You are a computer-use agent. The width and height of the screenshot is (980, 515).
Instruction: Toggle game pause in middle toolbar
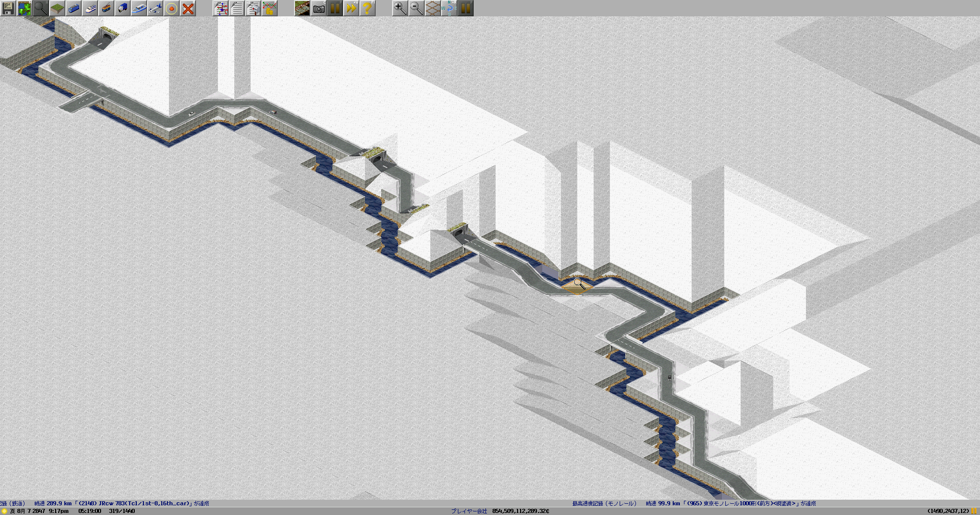(335, 8)
